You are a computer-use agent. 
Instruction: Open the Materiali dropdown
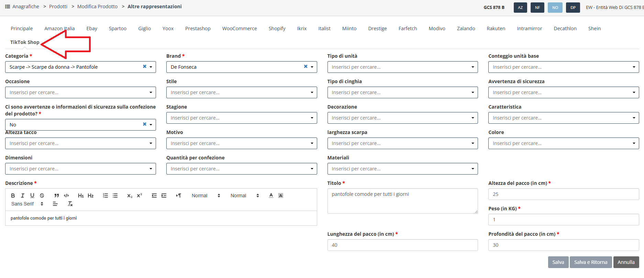click(402, 169)
